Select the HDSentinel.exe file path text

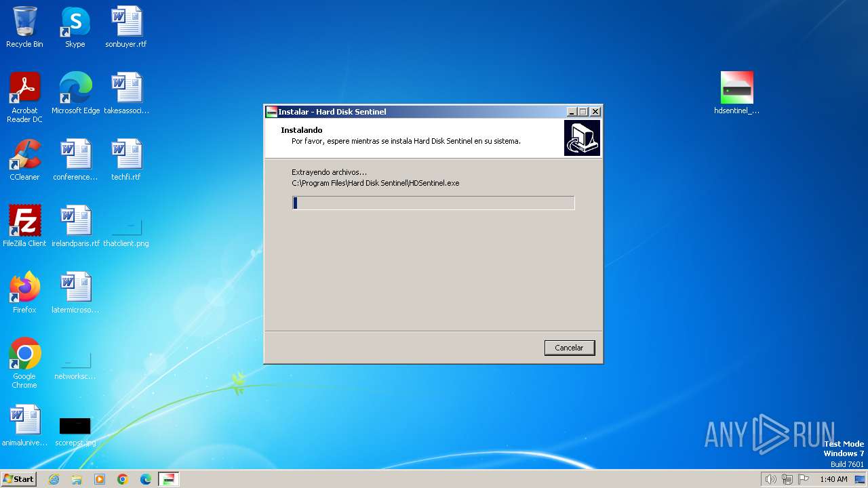[x=376, y=183]
